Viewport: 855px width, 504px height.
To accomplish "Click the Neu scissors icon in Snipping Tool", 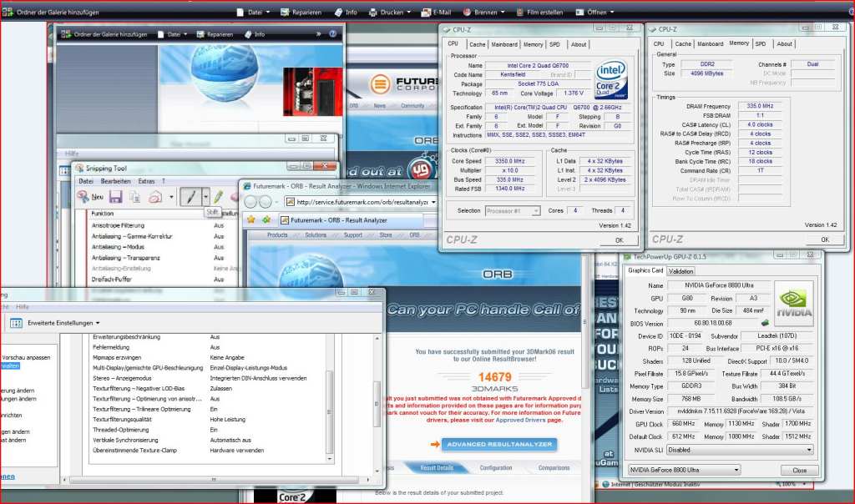I will (x=83, y=197).
